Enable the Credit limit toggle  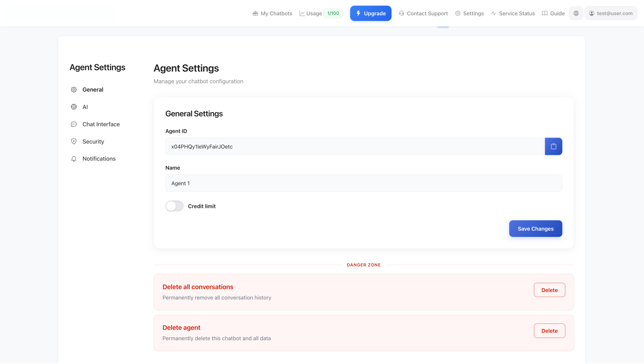click(x=174, y=206)
